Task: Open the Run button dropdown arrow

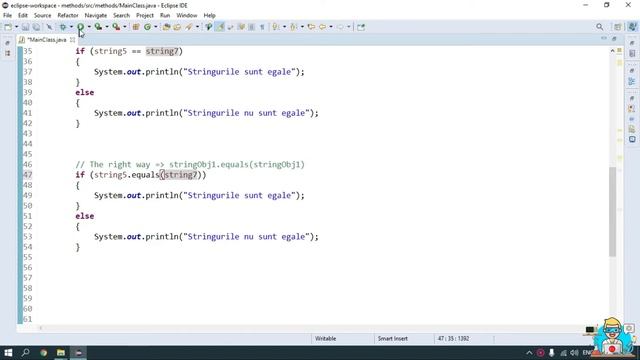Action: (x=89, y=27)
